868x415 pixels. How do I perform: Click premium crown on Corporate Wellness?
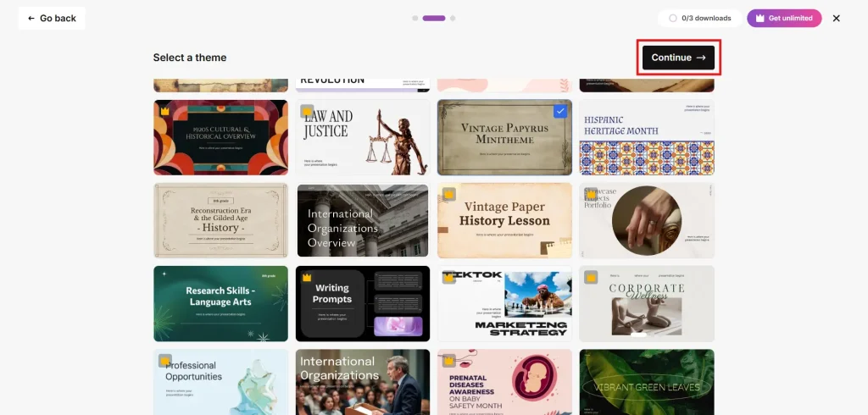[x=591, y=278]
